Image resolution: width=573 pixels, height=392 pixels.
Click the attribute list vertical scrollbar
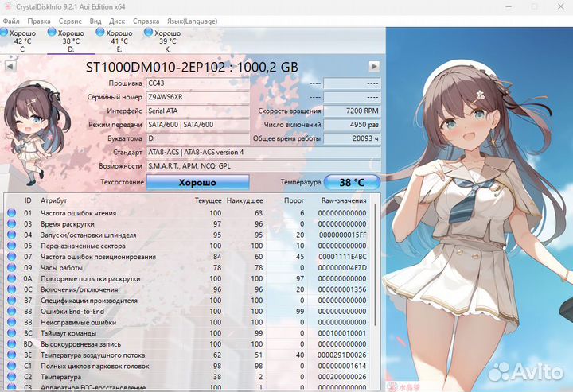(x=376, y=265)
